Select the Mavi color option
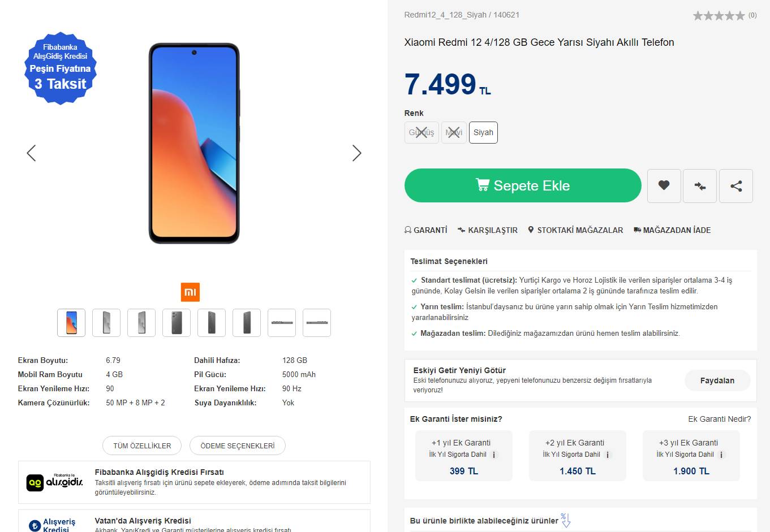The width and height of the screenshot is (770, 532). (454, 133)
